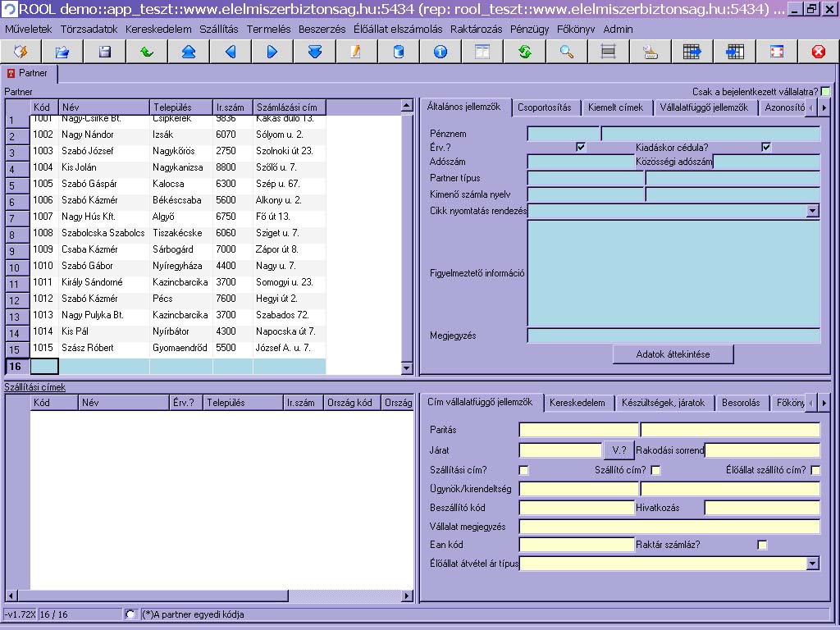This screenshot has width=840, height=630.
Task: Uncheck the Kiadáskor cédula? checkbox
Action: [x=766, y=147]
